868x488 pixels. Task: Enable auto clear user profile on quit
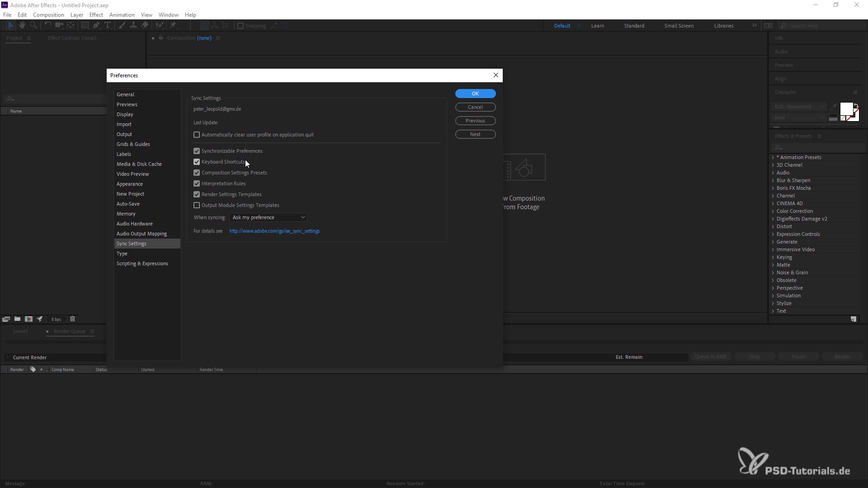[x=197, y=135]
